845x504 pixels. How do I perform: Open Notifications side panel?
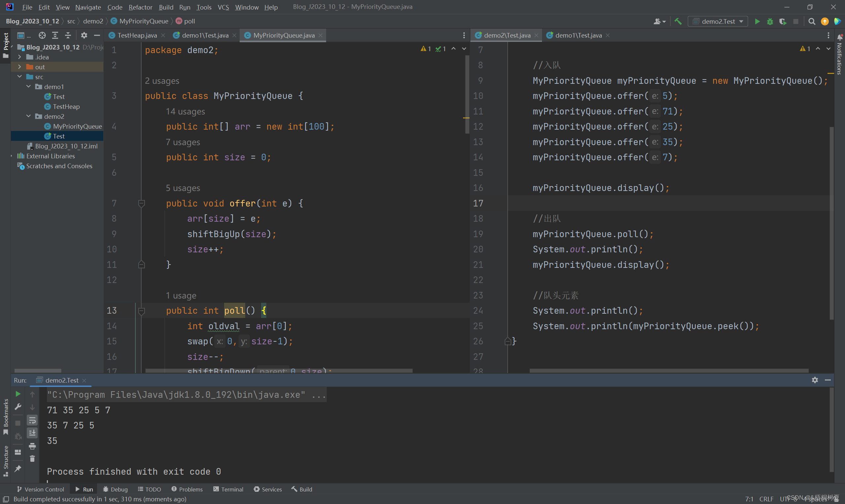pos(840,54)
